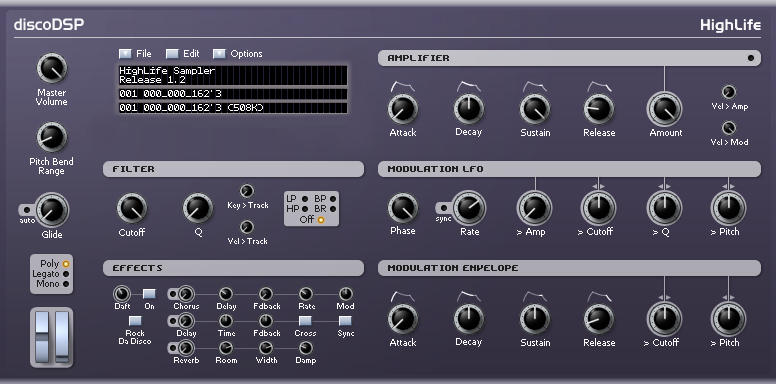Click the Master Volume knob
The height and width of the screenshot is (384, 776).
pos(51,68)
